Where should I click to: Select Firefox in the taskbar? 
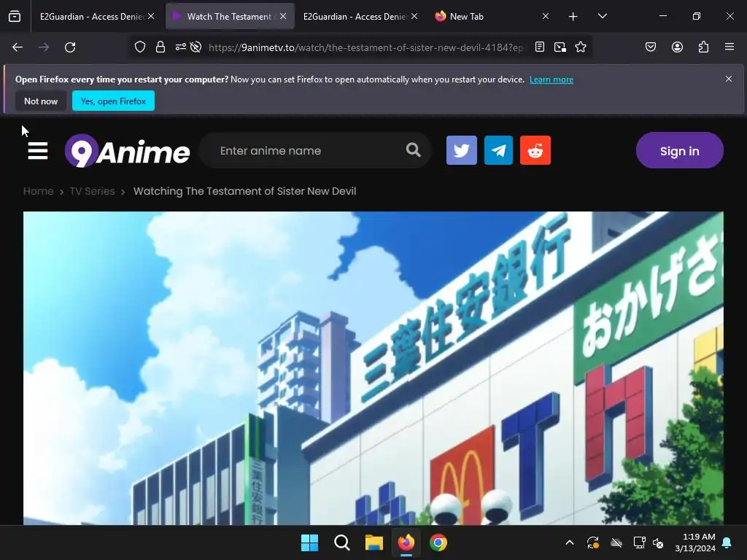point(406,542)
